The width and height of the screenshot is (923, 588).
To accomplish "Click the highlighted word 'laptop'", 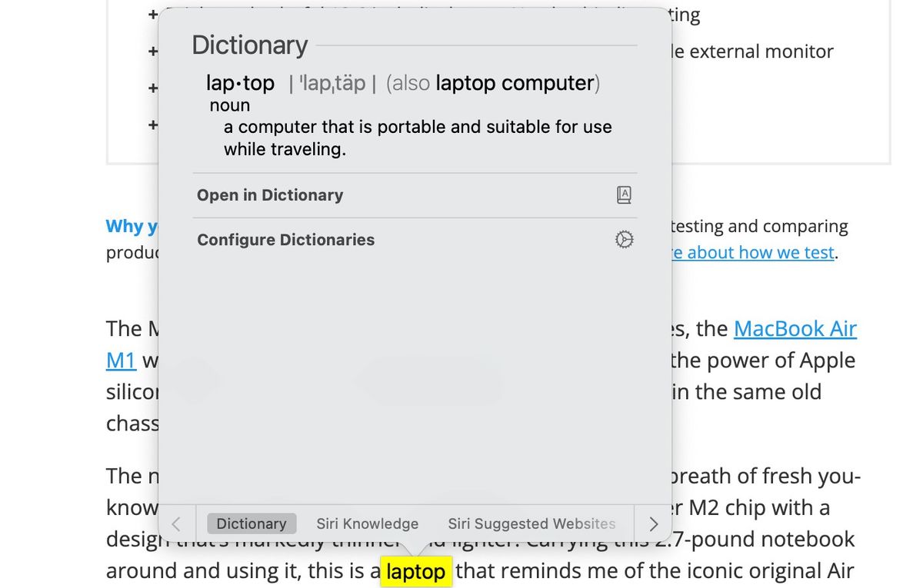I will pyautogui.click(x=416, y=571).
